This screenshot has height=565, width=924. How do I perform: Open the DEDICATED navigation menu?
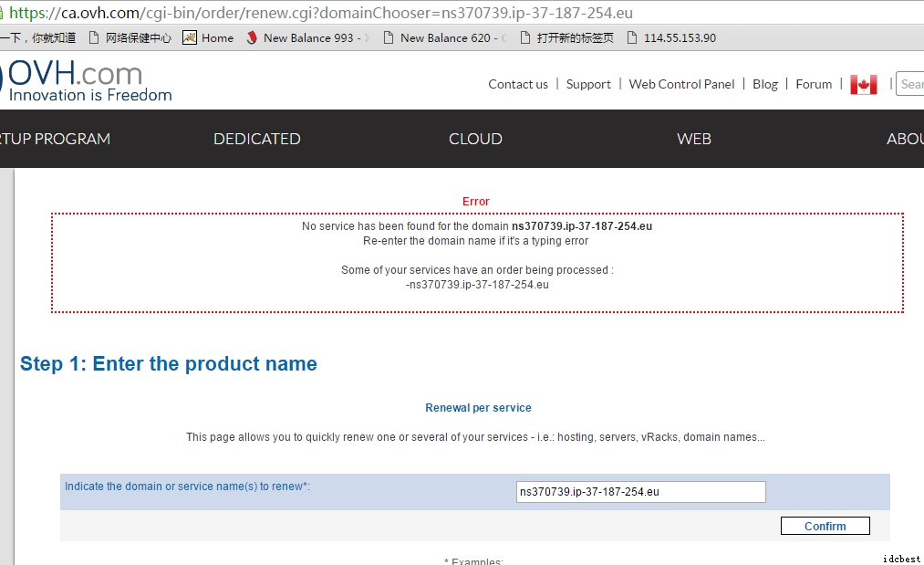(256, 139)
